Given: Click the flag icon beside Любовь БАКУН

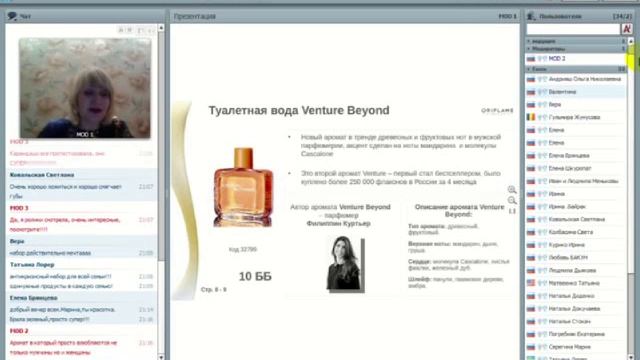Looking at the screenshot, I should click(x=531, y=258).
